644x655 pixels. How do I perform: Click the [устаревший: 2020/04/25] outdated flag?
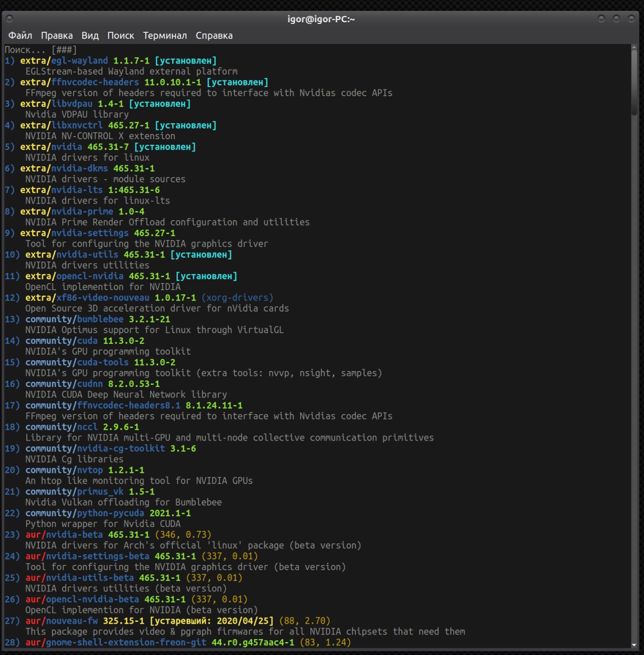point(211,621)
